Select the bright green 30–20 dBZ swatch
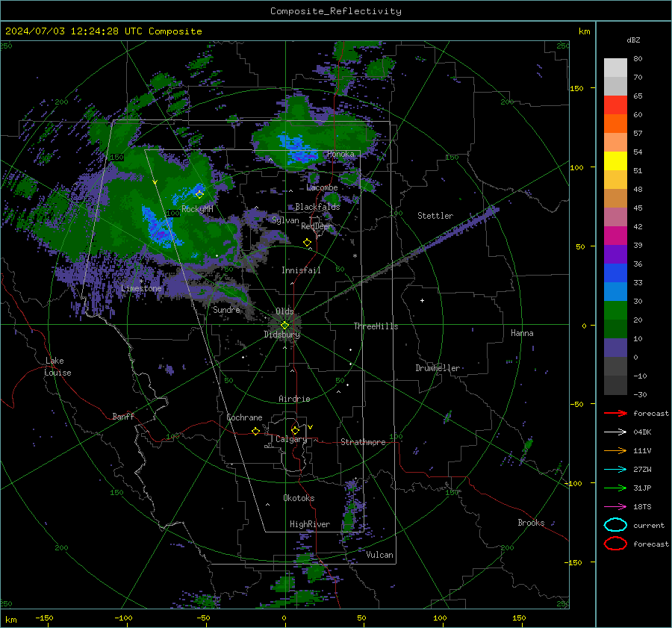Image resolution: width=672 pixels, height=628 pixels. coord(615,311)
